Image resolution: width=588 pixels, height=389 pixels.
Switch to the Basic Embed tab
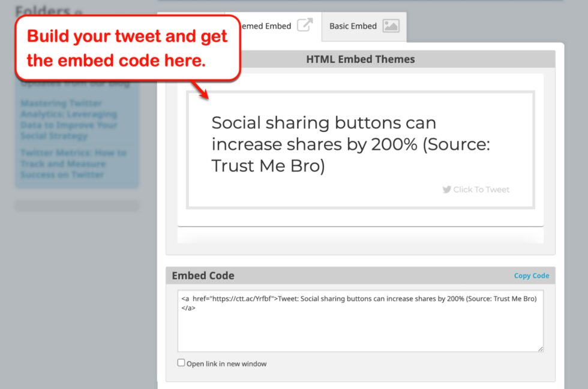[x=353, y=26]
